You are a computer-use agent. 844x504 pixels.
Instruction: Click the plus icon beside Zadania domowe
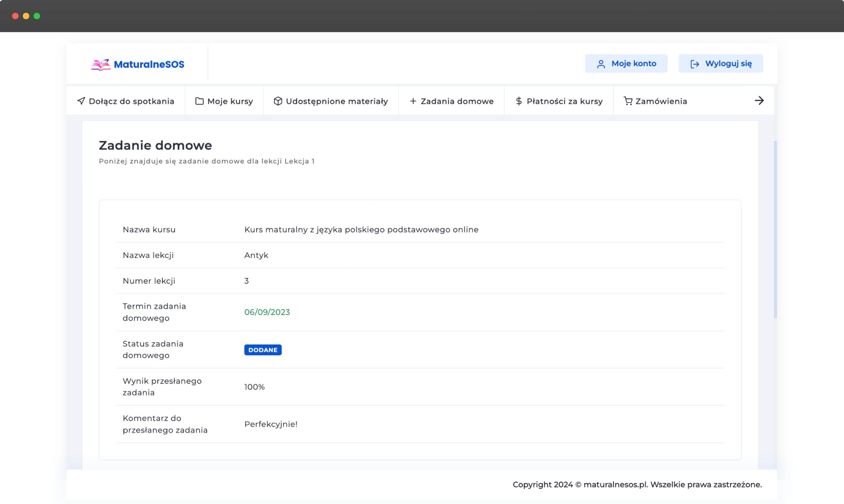pos(413,101)
